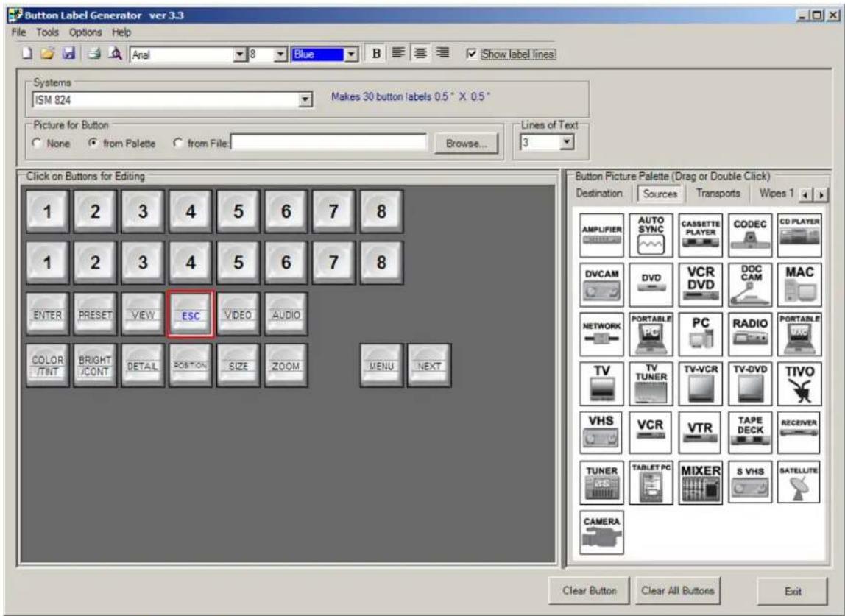Screen dimensions: 845x616
Task: Click the New file toolbar icon
Action: [x=27, y=53]
